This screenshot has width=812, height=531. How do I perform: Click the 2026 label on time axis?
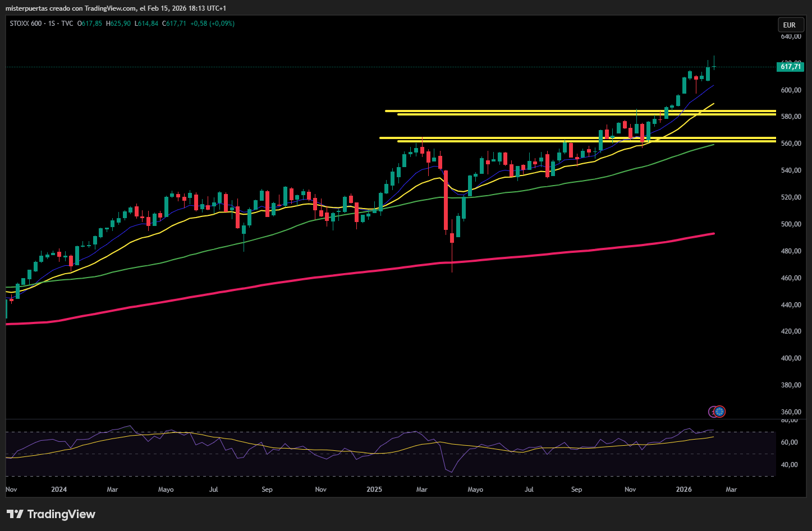coord(684,490)
